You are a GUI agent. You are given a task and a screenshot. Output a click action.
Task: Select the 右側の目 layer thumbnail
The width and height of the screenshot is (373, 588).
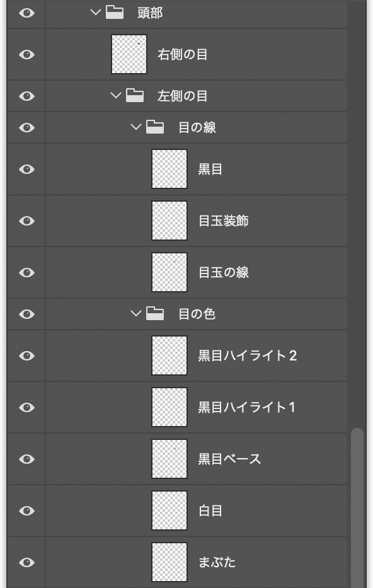[129, 54]
